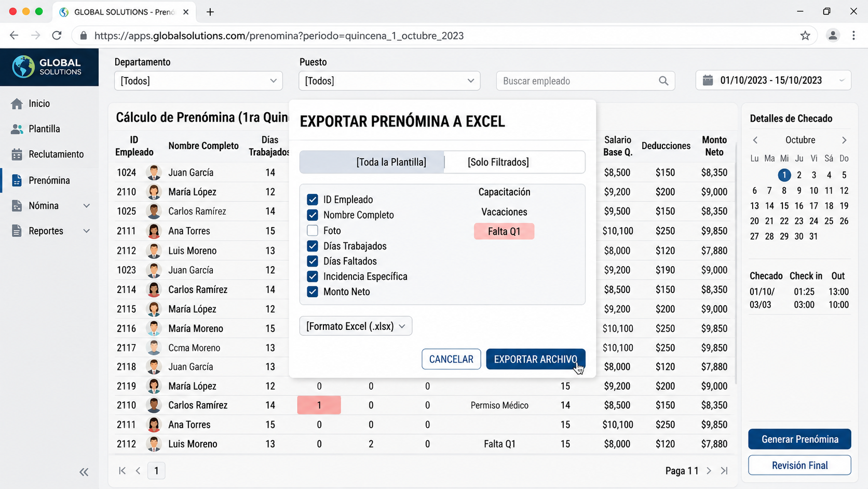Open Inicio from the sidebar home icon
The width and height of the screenshot is (868, 489).
point(17,103)
